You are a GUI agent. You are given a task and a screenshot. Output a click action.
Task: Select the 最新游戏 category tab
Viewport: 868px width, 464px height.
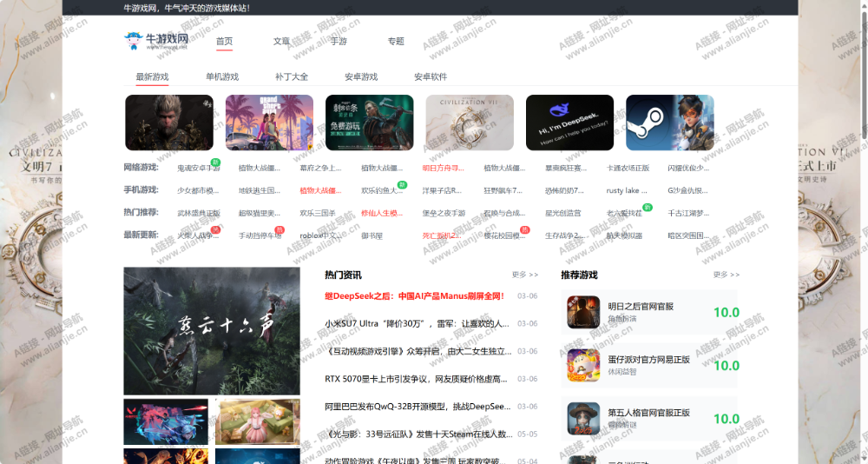tap(152, 76)
